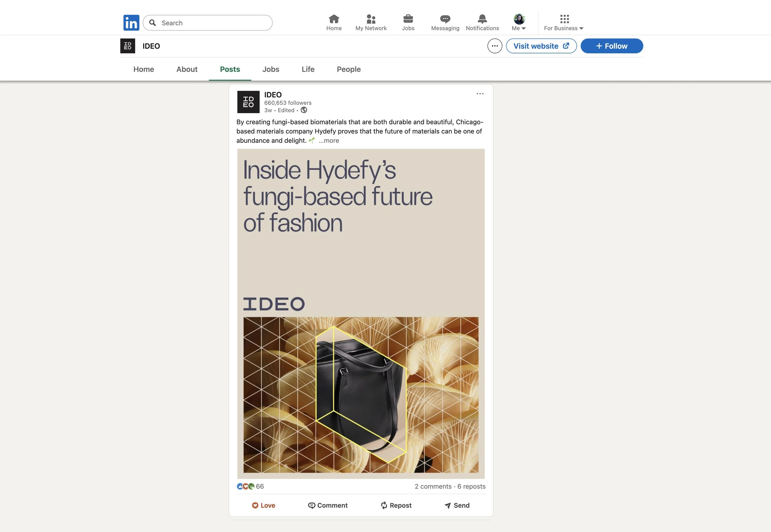Open the post options ellipsis menu
The width and height of the screenshot is (771, 532).
(480, 94)
